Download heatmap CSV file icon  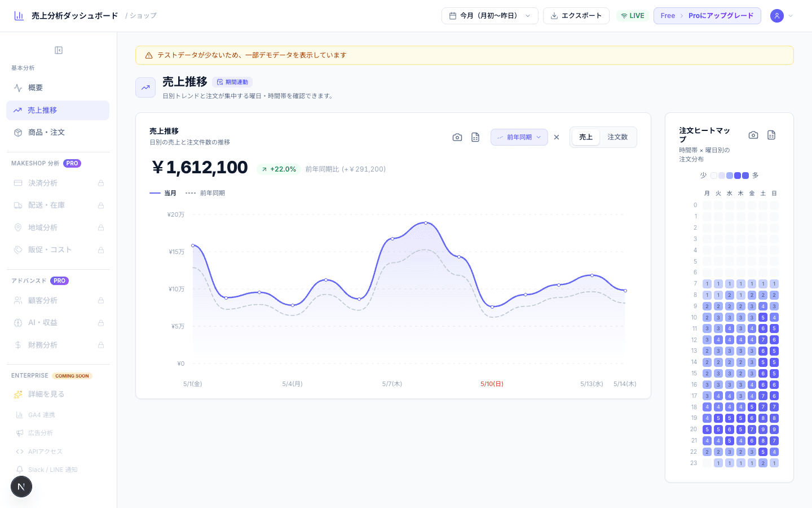click(x=771, y=135)
